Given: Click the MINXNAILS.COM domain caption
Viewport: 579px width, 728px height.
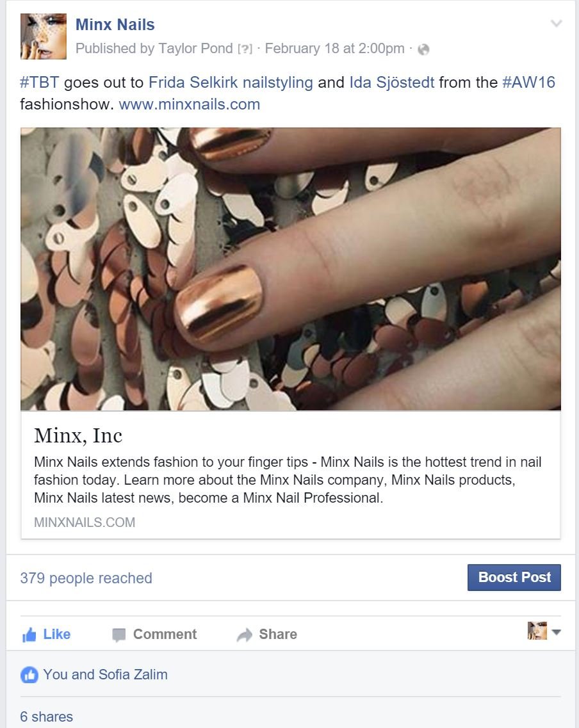Looking at the screenshot, I should pos(85,522).
